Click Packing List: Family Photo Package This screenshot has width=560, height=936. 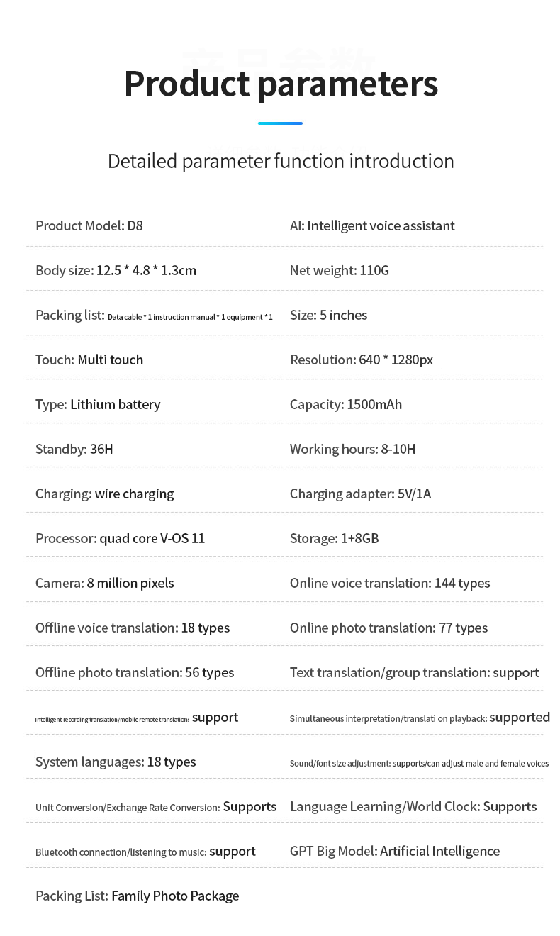pyautogui.click(x=137, y=896)
